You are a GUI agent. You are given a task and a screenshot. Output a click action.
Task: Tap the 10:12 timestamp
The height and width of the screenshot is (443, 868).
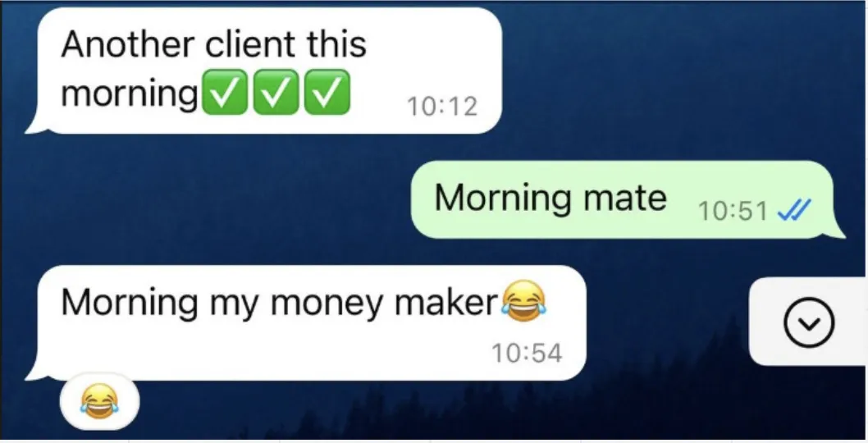441,107
